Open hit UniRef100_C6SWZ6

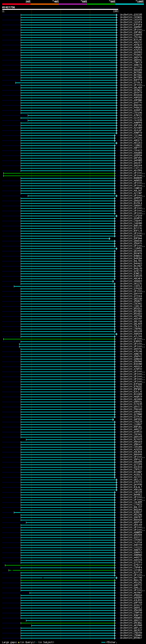[131, 17]
